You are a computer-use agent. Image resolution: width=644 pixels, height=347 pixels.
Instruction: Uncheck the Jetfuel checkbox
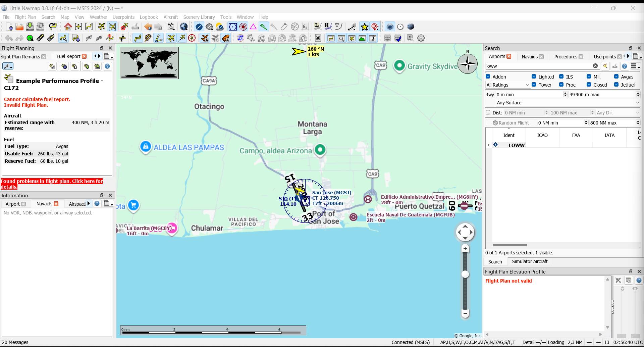(x=616, y=85)
